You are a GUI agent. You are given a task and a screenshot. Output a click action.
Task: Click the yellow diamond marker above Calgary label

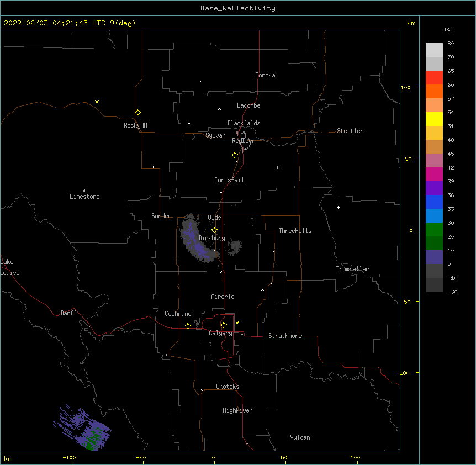tap(224, 325)
